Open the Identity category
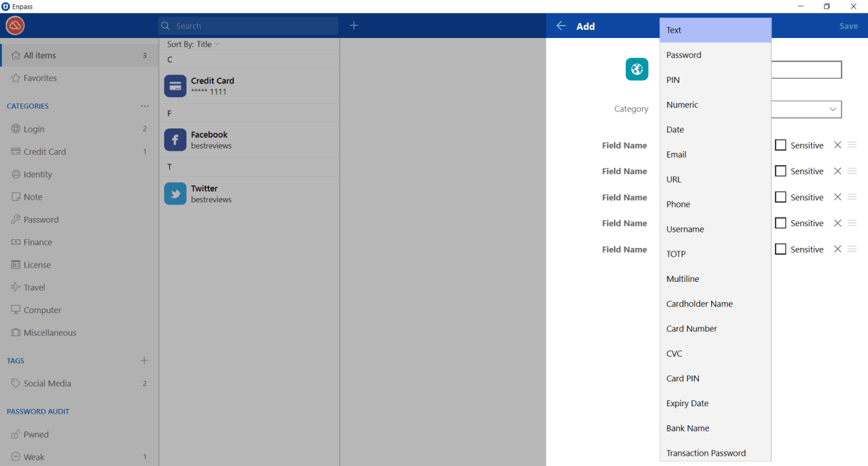This screenshot has height=466, width=868. 39,174
